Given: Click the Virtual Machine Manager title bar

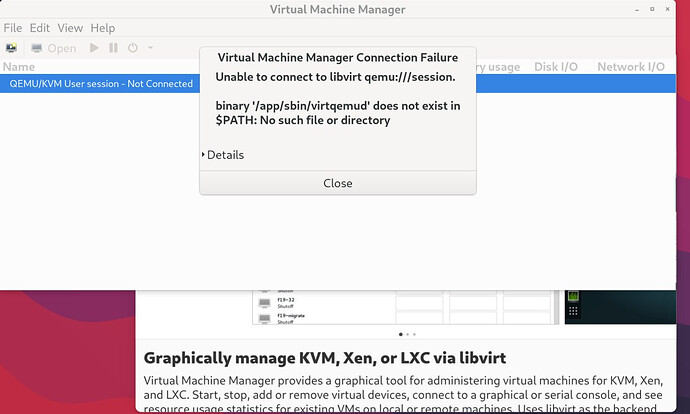Looking at the screenshot, I should 337,9.
